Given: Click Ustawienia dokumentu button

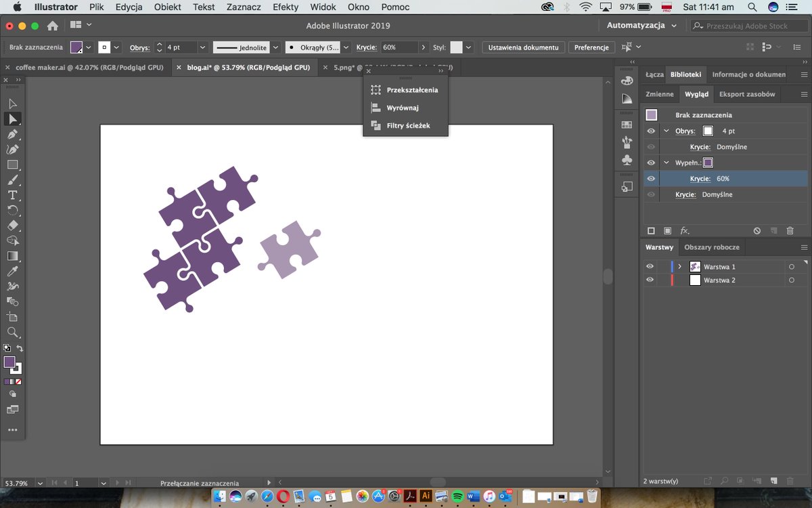Looking at the screenshot, I should coord(524,47).
